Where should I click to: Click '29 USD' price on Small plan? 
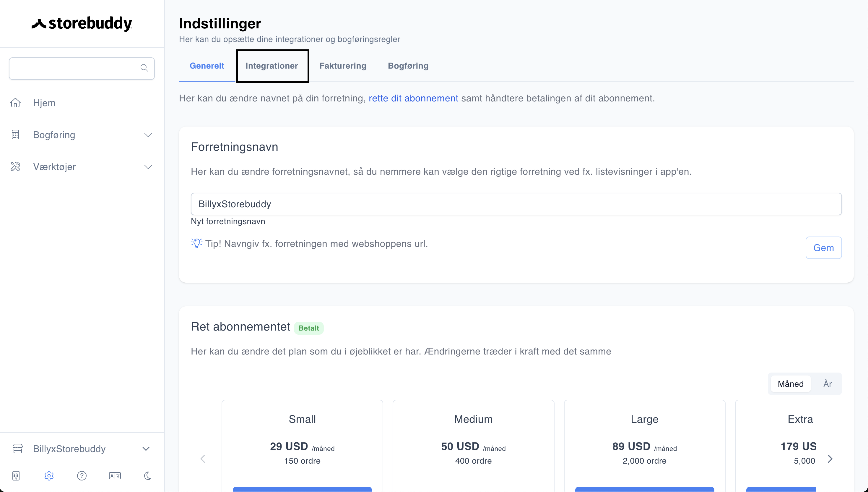point(289,446)
